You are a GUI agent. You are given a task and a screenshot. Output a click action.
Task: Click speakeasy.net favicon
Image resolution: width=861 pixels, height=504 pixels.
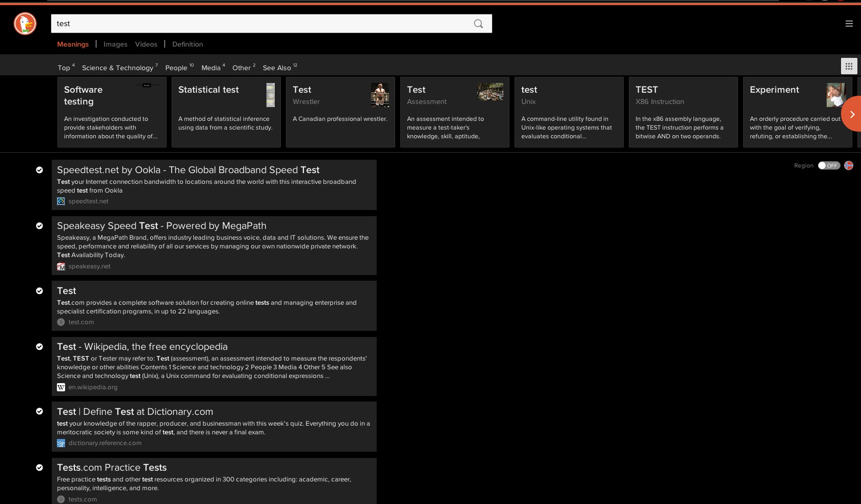[x=61, y=266]
